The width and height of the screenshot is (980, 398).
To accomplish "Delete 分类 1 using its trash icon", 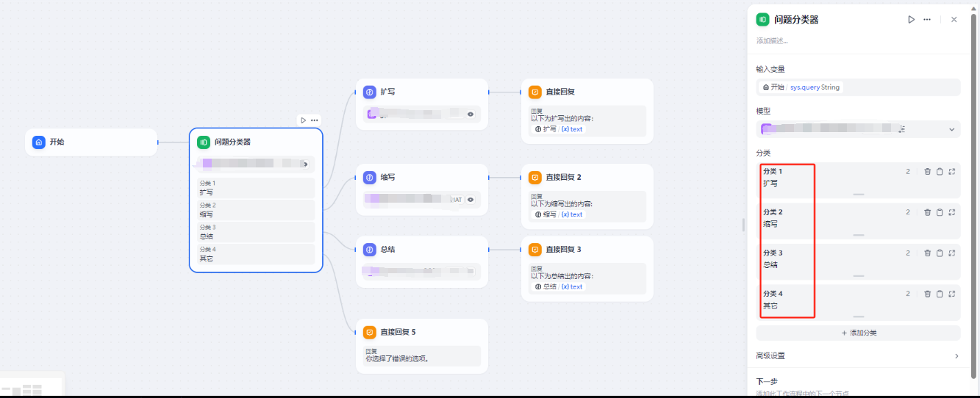I will click(x=927, y=172).
